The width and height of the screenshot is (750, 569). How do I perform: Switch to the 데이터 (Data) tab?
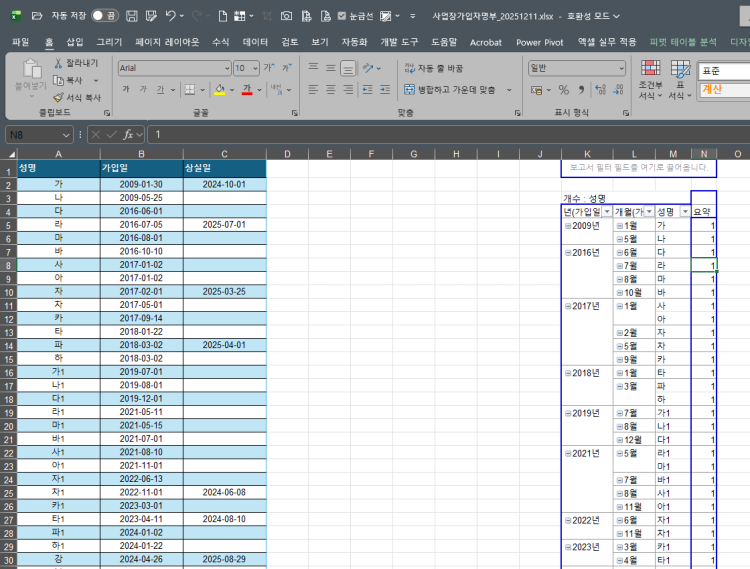tap(255, 42)
